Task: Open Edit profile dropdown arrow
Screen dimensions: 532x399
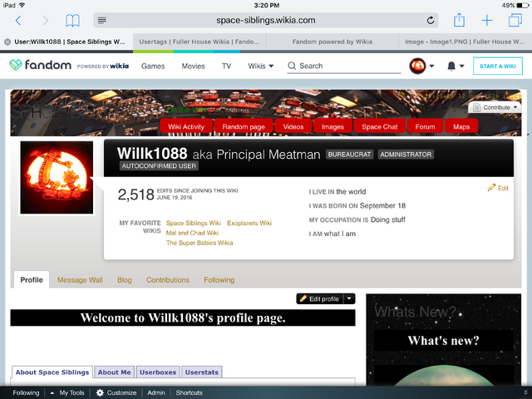Action: click(x=349, y=298)
